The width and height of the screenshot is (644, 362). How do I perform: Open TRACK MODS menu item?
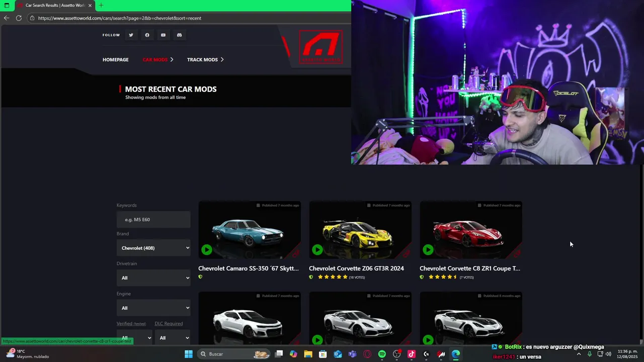pyautogui.click(x=202, y=59)
